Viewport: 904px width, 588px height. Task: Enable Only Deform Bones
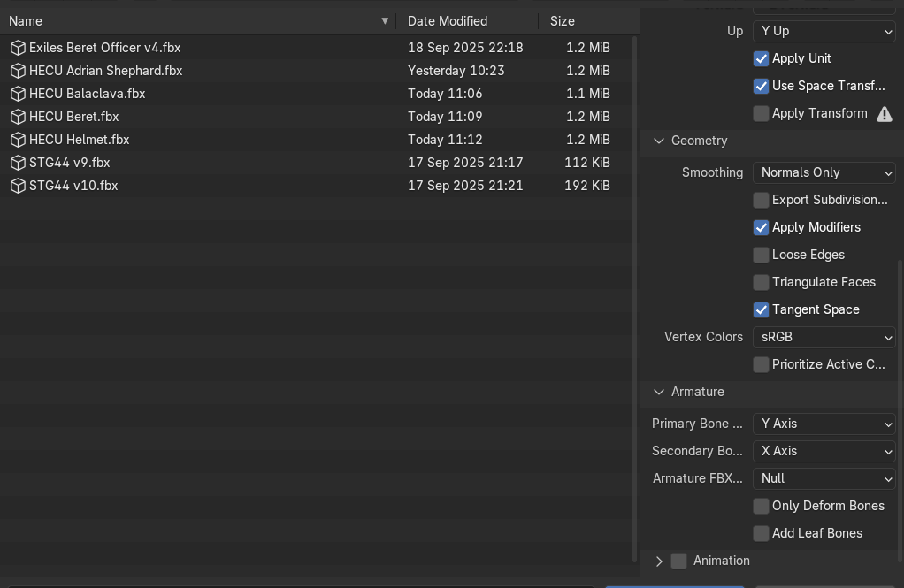tap(761, 506)
